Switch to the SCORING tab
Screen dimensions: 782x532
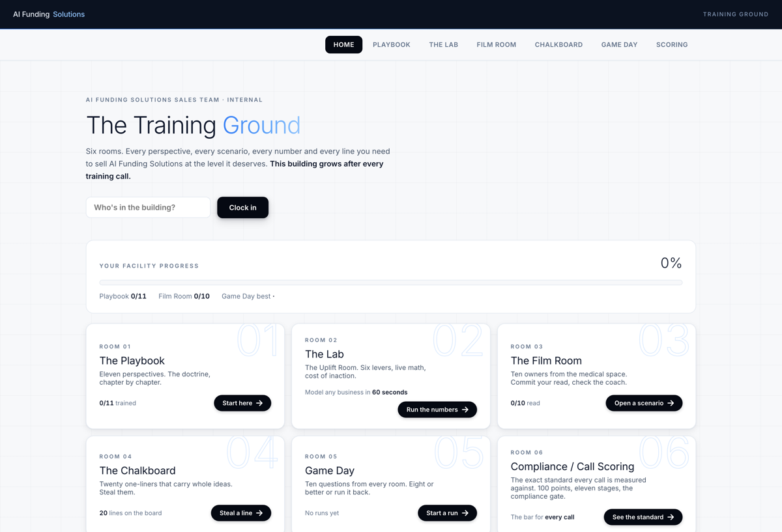click(672, 44)
